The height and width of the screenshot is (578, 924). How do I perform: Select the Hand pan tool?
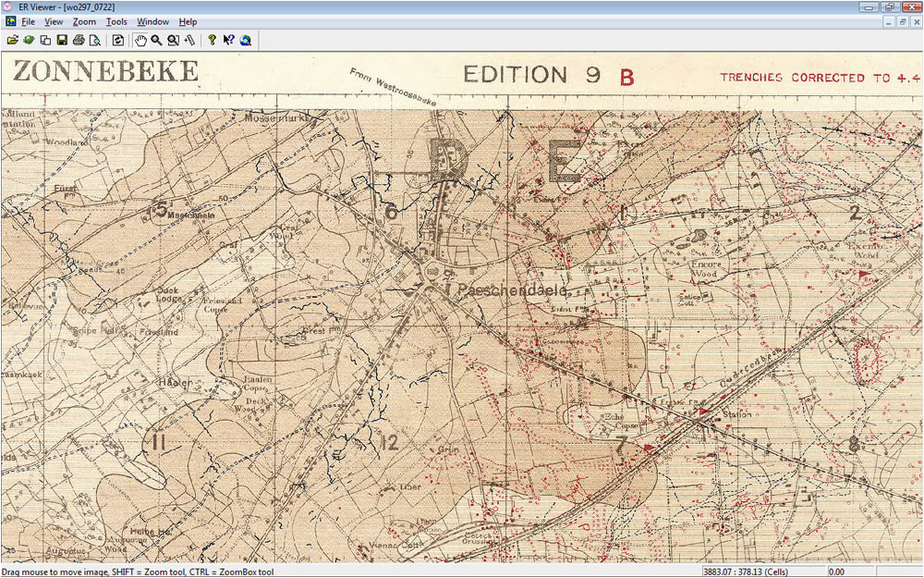(140, 40)
